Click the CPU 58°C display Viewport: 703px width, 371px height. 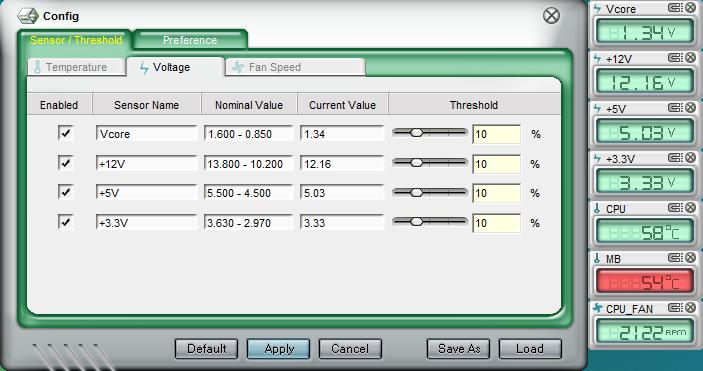click(x=644, y=231)
